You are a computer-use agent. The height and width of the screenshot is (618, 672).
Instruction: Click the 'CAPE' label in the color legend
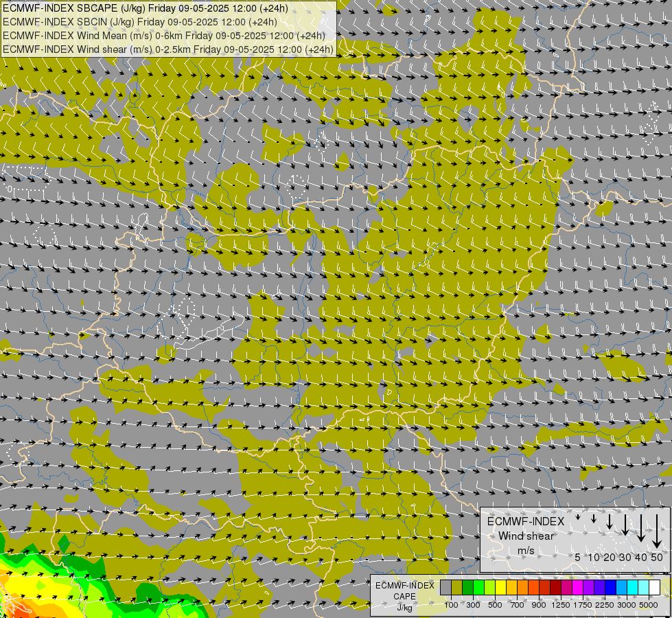click(404, 597)
